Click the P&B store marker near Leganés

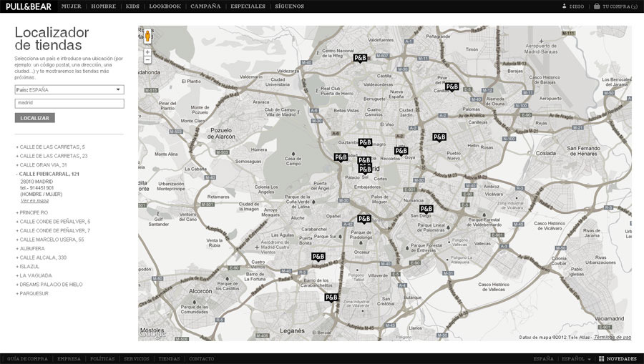331,297
